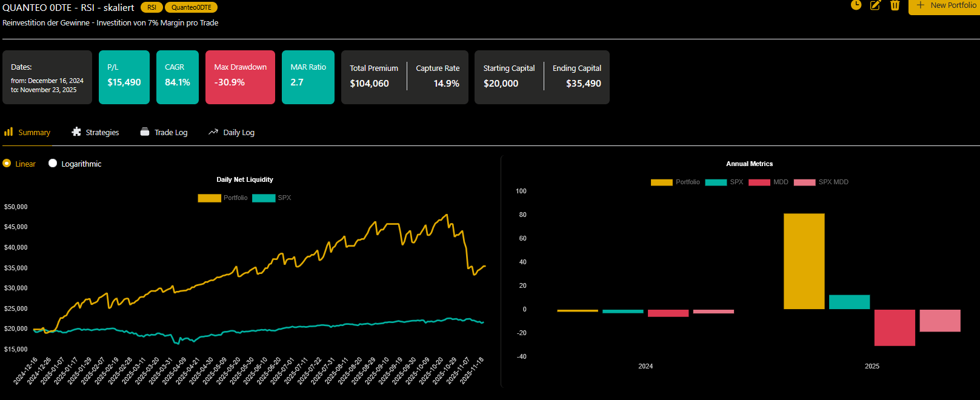Click the 2025 Portfolio yellow bar

(804, 261)
